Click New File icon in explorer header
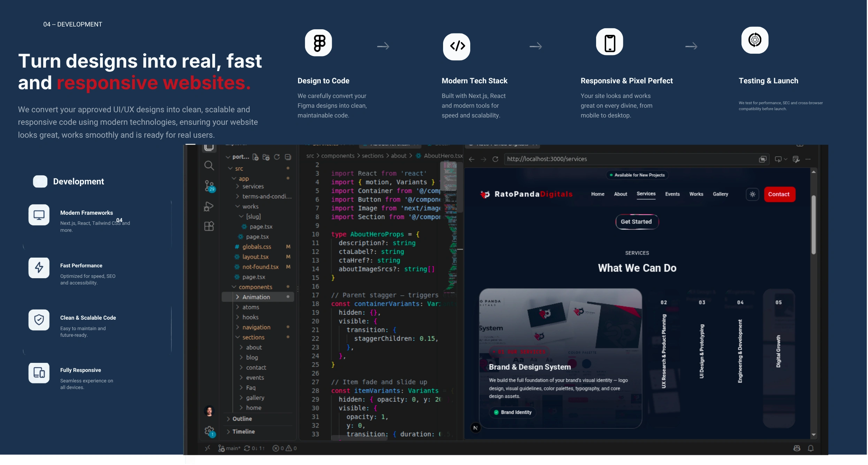This screenshot has width=868, height=465. pos(256,157)
